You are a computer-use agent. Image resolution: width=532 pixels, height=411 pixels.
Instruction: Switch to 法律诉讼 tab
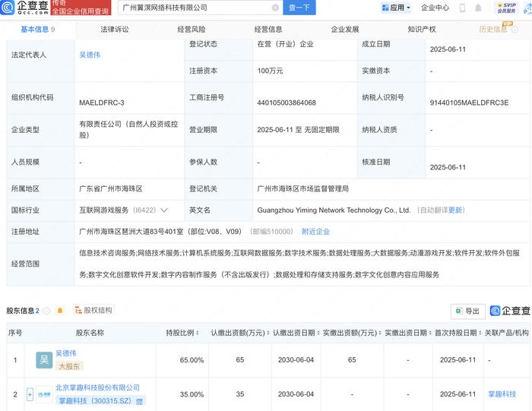(x=115, y=30)
